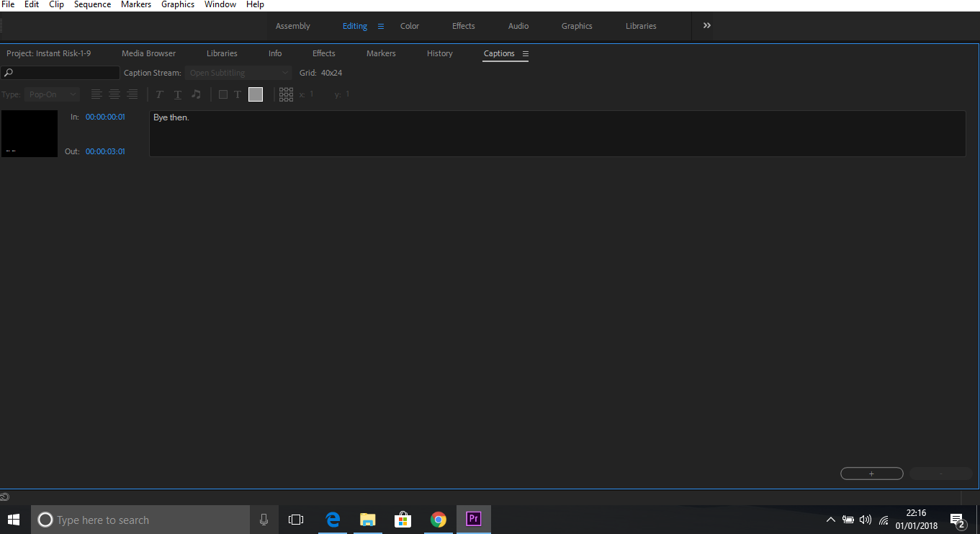Viewport: 980px width, 534px height.
Task: Click the taskbar search box
Action: 140,520
